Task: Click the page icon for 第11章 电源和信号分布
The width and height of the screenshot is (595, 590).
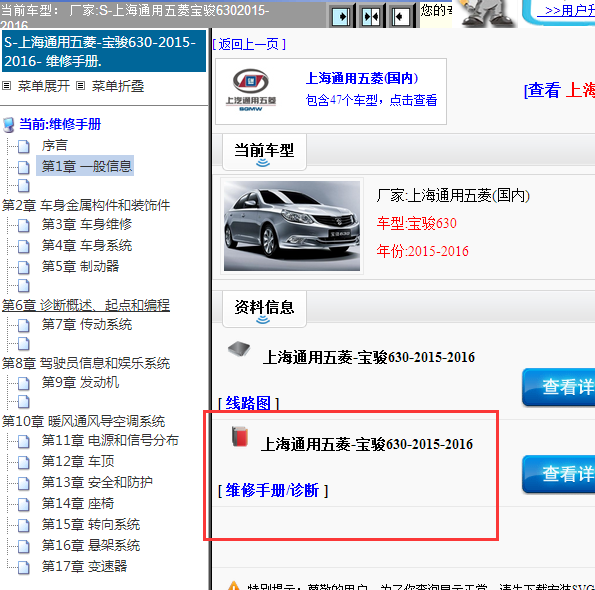Action: point(24,441)
